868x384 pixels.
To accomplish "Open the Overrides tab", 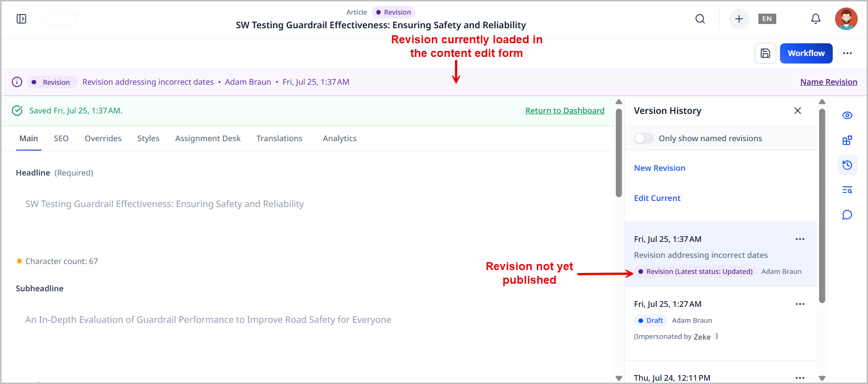I will 103,138.
